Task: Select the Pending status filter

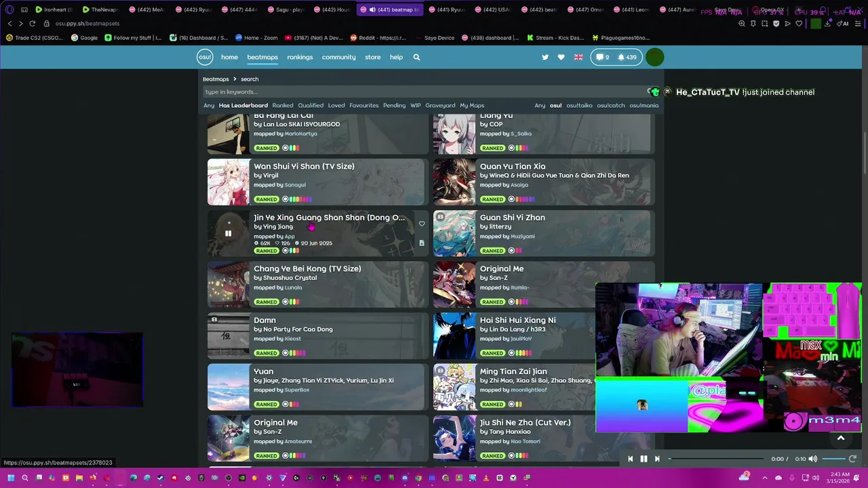Action: coord(394,106)
